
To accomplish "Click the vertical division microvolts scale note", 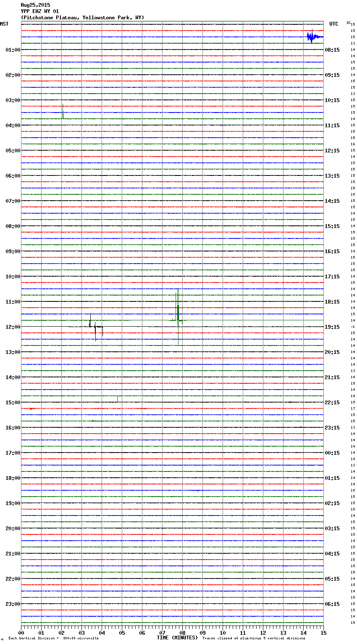I will [53, 639].
